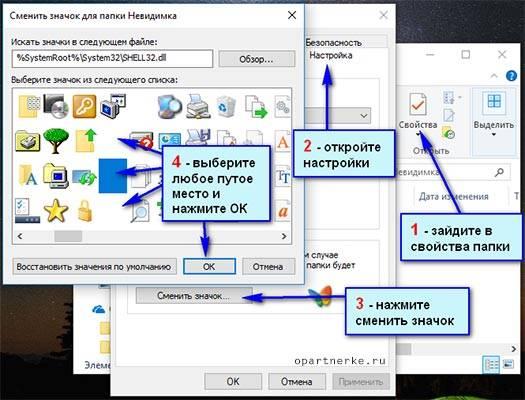Select the folder with green up arrow
Screen dimensions: 525x400
click(86, 141)
